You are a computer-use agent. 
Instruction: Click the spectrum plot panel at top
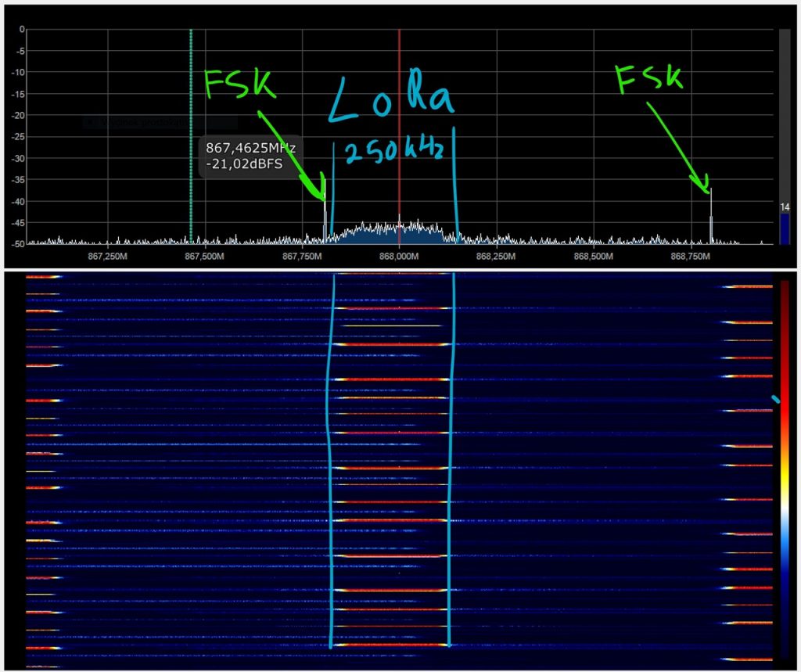click(548, 78)
